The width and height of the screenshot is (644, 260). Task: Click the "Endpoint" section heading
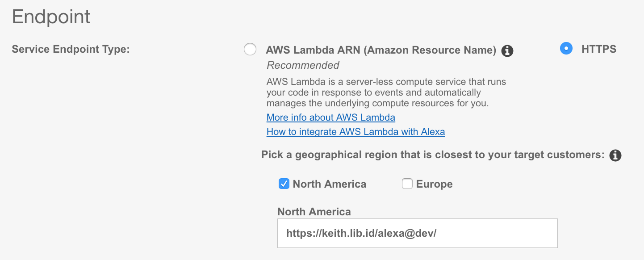pyautogui.click(x=51, y=17)
